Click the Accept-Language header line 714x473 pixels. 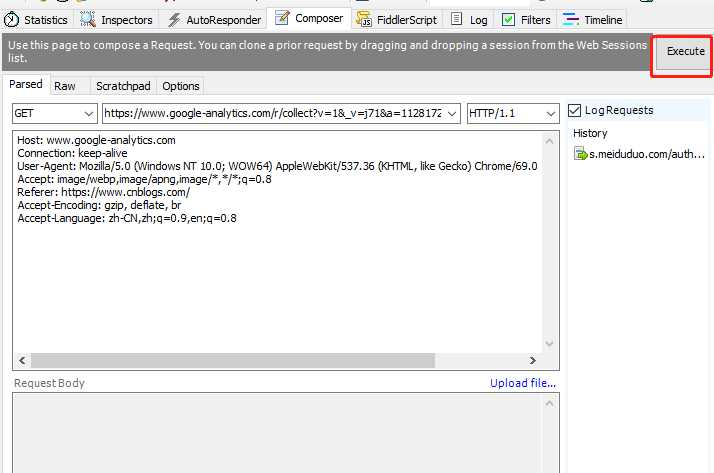(127, 218)
